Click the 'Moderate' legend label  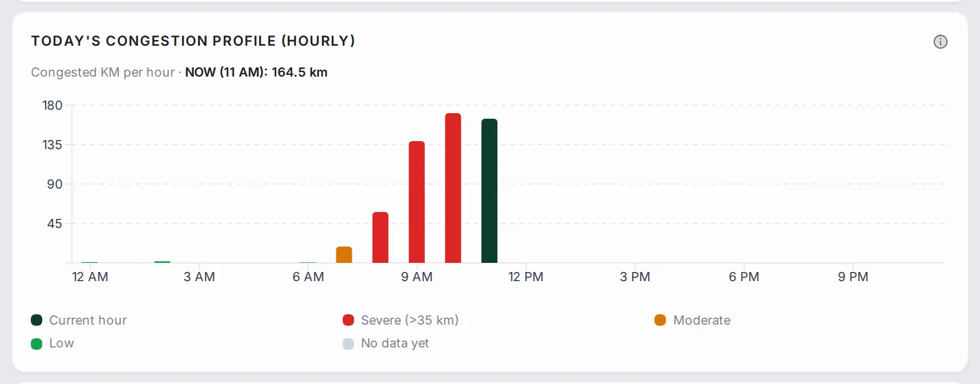(x=702, y=320)
